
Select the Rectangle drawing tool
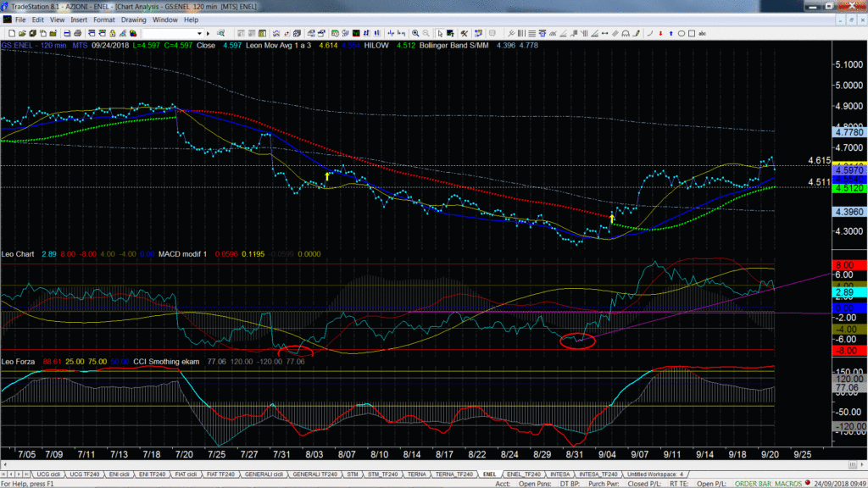pyautogui.click(x=692, y=33)
